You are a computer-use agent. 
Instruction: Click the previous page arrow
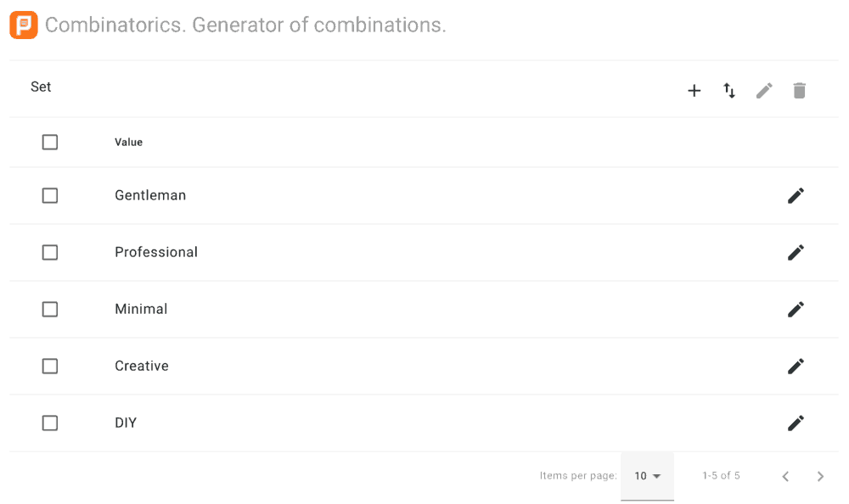[x=785, y=476]
